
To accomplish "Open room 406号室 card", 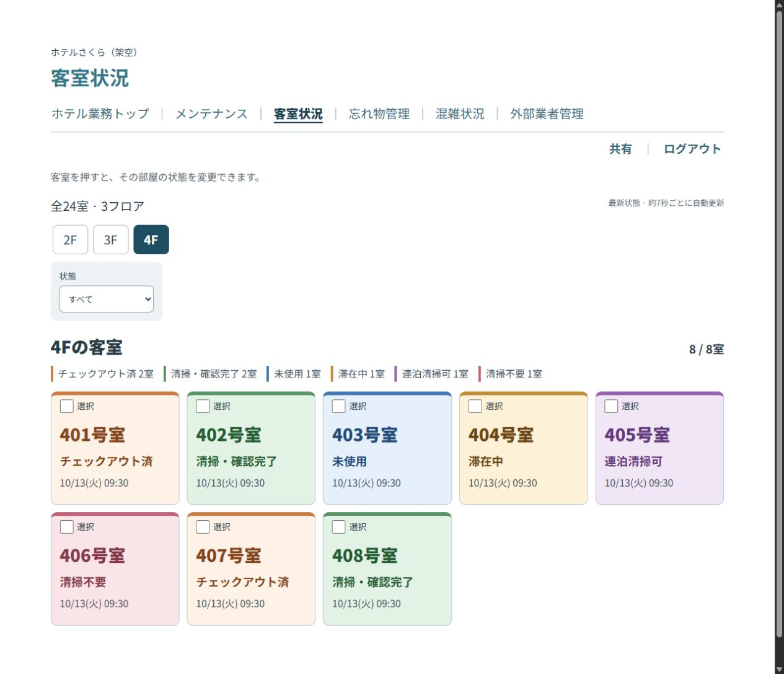I will (x=115, y=569).
